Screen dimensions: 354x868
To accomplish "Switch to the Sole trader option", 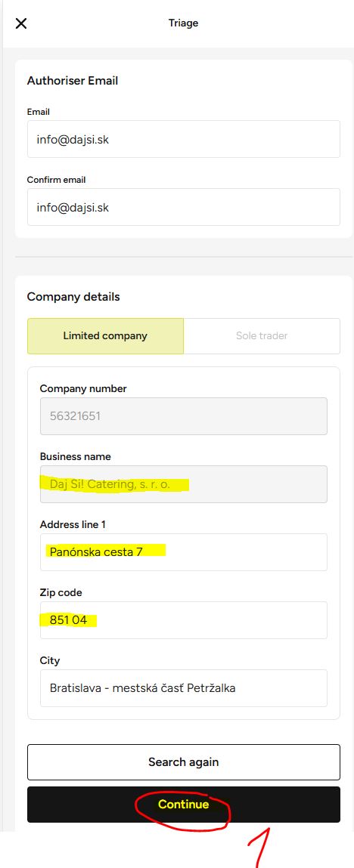I will click(262, 336).
